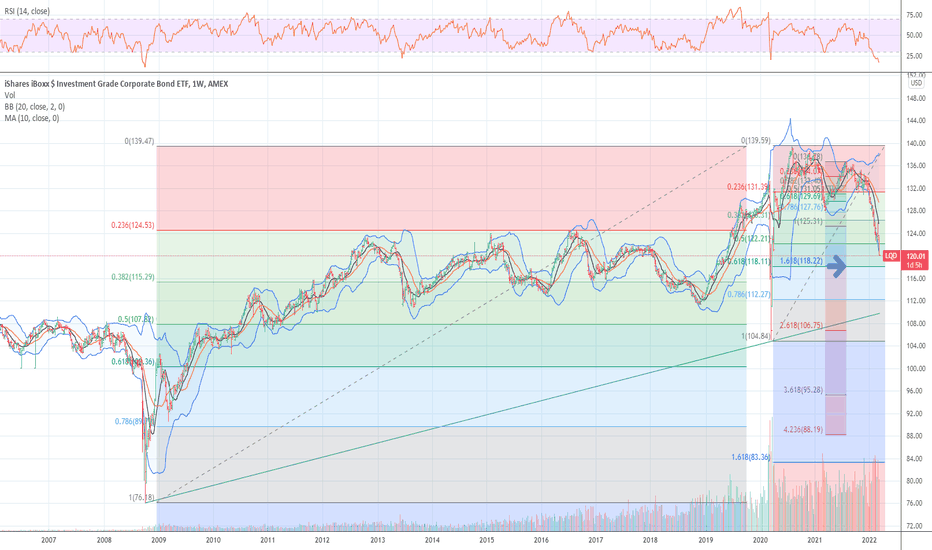Select the 3.618(95.28) Fibonacci extension label
Viewport: 932px width, 550px height.
[803, 390]
